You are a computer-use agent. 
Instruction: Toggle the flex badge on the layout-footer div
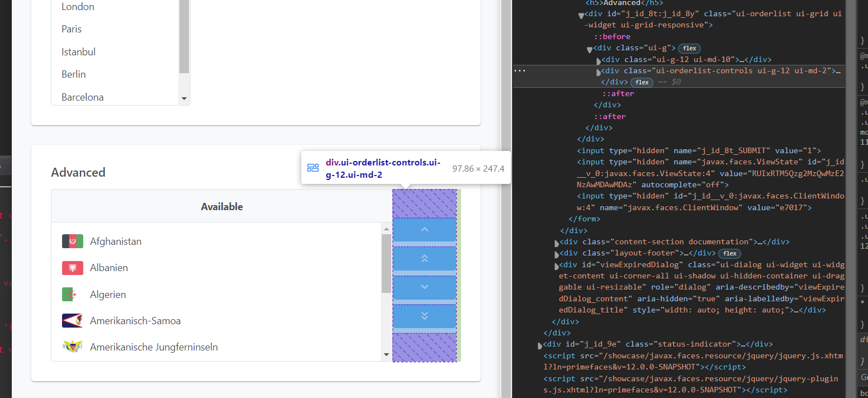click(x=729, y=253)
